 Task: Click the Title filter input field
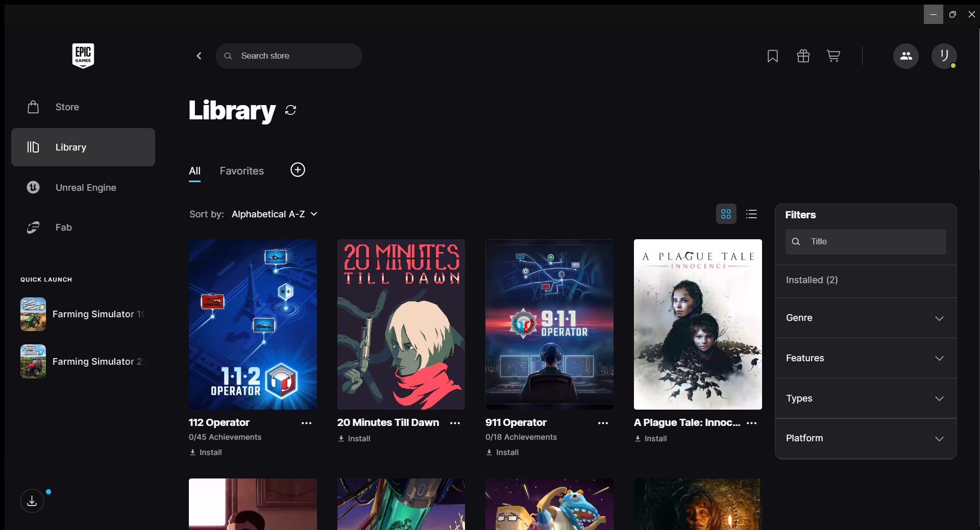coord(866,242)
